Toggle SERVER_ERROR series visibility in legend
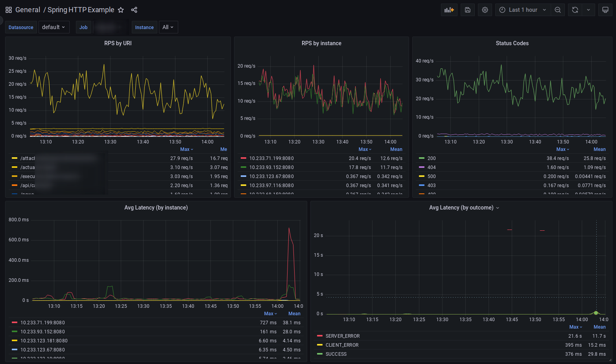Viewport: 616px width, 364px height. pyautogui.click(x=342, y=336)
